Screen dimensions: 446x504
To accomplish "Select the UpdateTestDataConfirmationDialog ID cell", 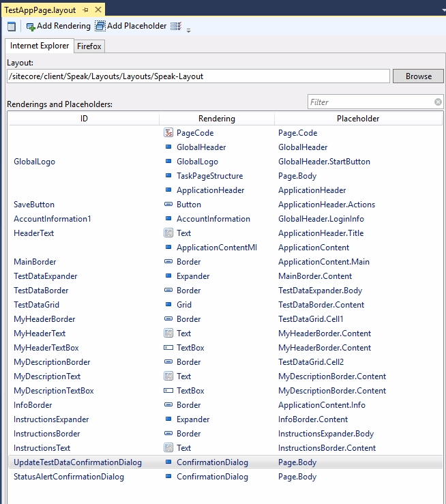I will pyautogui.click(x=78, y=462).
